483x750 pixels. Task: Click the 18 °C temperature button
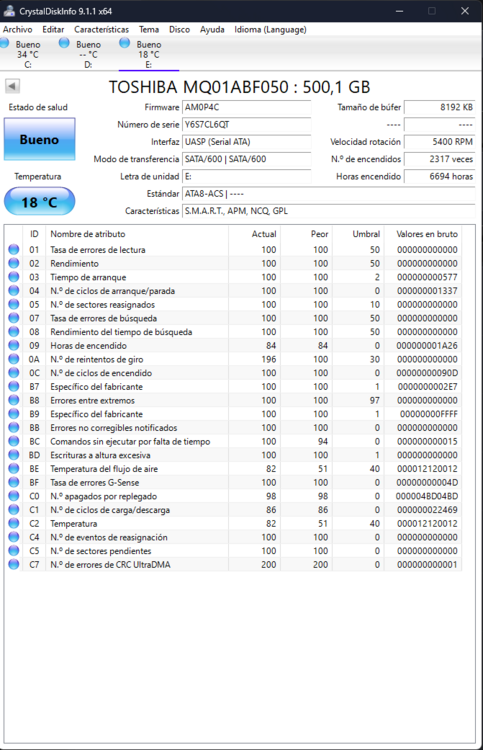pos(39,201)
